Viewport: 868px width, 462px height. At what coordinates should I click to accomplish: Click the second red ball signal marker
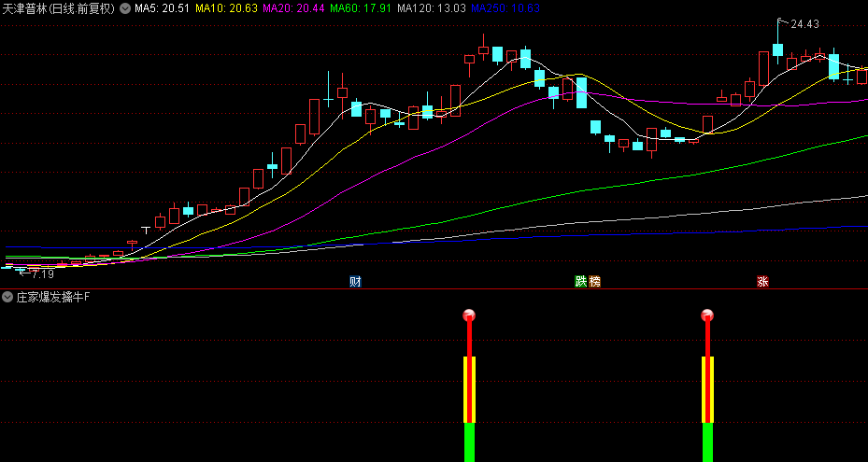click(x=707, y=315)
